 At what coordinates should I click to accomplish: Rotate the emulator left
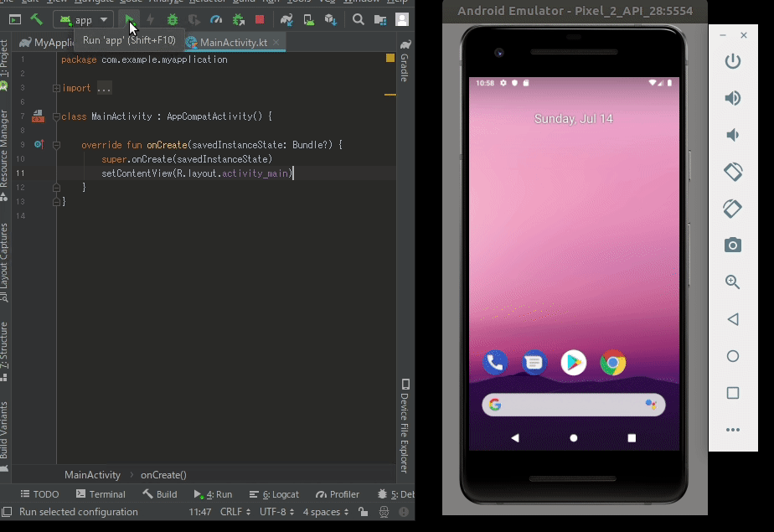click(733, 172)
